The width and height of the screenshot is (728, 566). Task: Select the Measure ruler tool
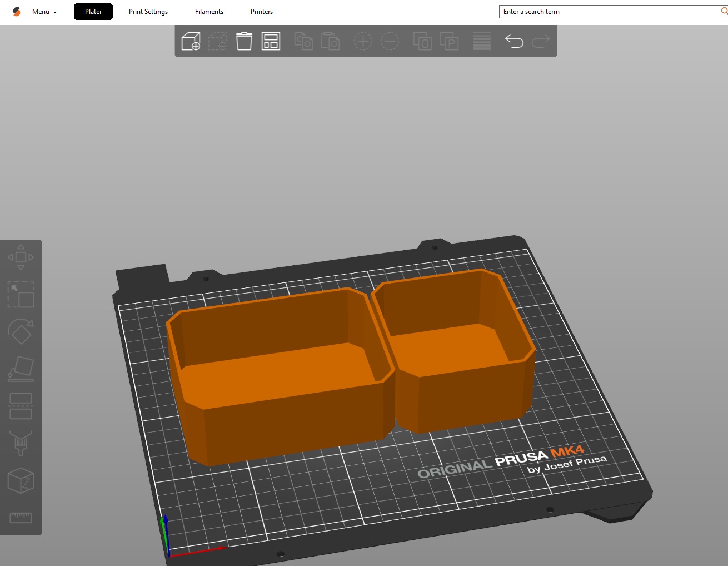[x=21, y=518]
